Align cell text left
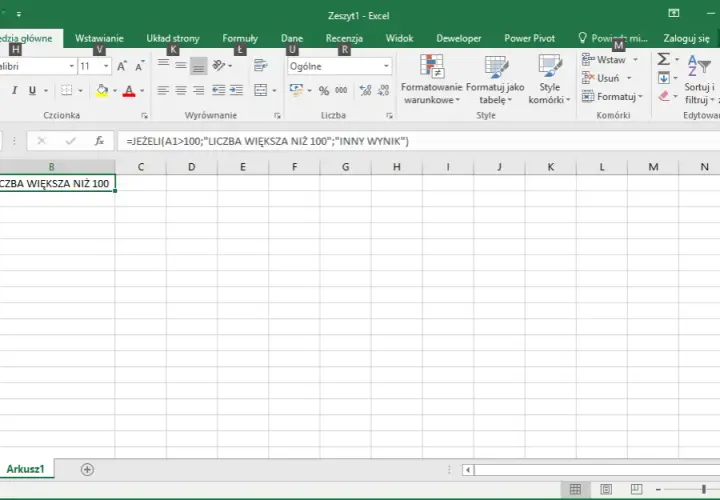The width and height of the screenshot is (720, 500). tap(163, 90)
